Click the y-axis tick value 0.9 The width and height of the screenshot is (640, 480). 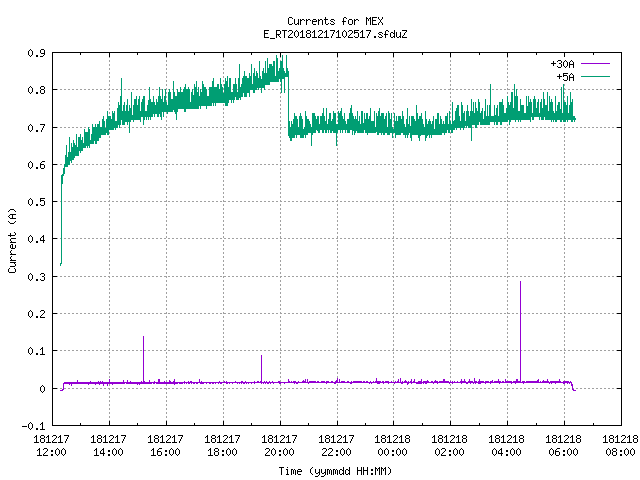[36, 53]
